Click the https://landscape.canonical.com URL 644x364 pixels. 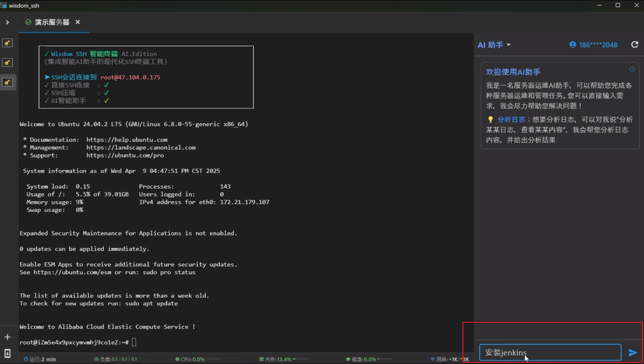[x=141, y=147]
